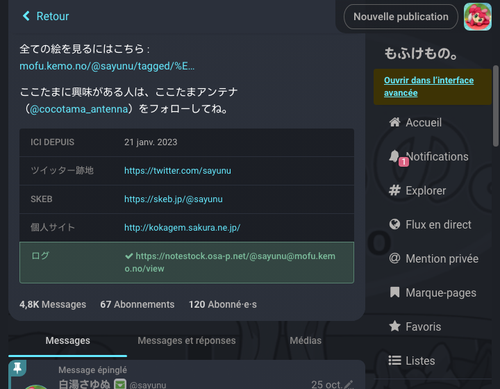Open Favoris in the sidebar
Image resolution: width=500 pixels, height=389 pixels.
point(415,327)
